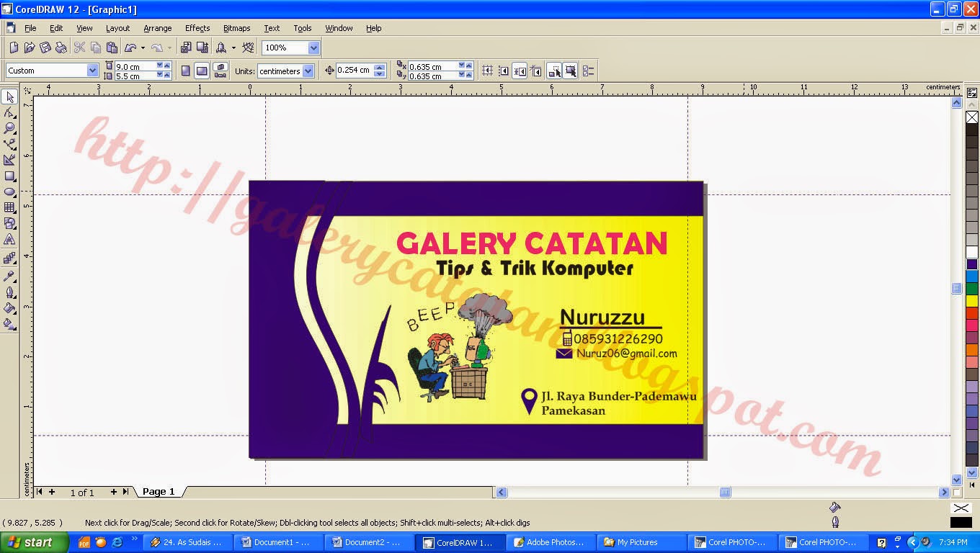The image size is (980, 553).
Task: Toggle Snap to Objects
Action: point(520,71)
